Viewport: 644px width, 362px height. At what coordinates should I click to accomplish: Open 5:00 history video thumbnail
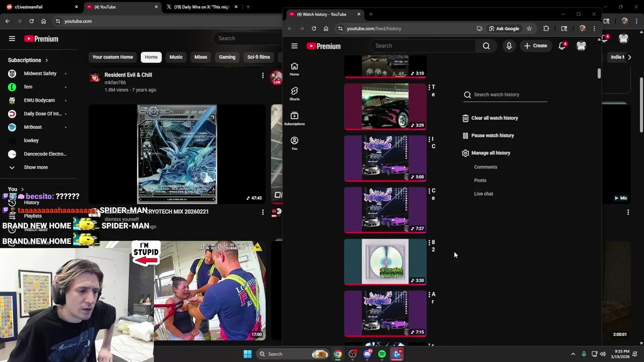385,158
